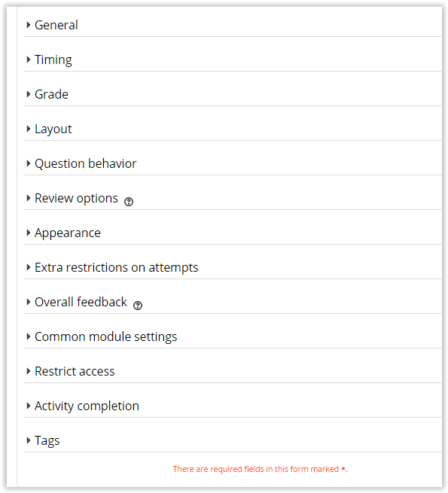This screenshot has width=448, height=493.
Task: Expand the Restrict access section
Action: pyautogui.click(x=75, y=371)
